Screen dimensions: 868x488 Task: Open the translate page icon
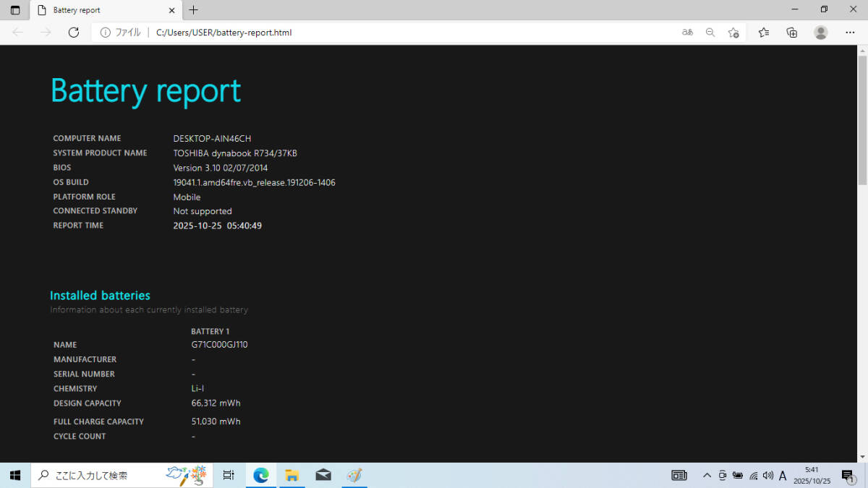tap(688, 33)
